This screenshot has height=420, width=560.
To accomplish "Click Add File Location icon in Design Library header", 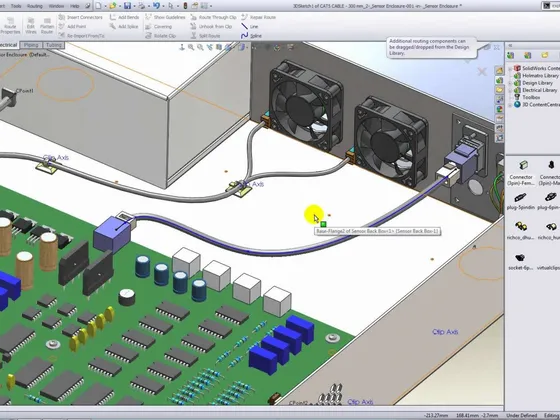I will point(528,55).
